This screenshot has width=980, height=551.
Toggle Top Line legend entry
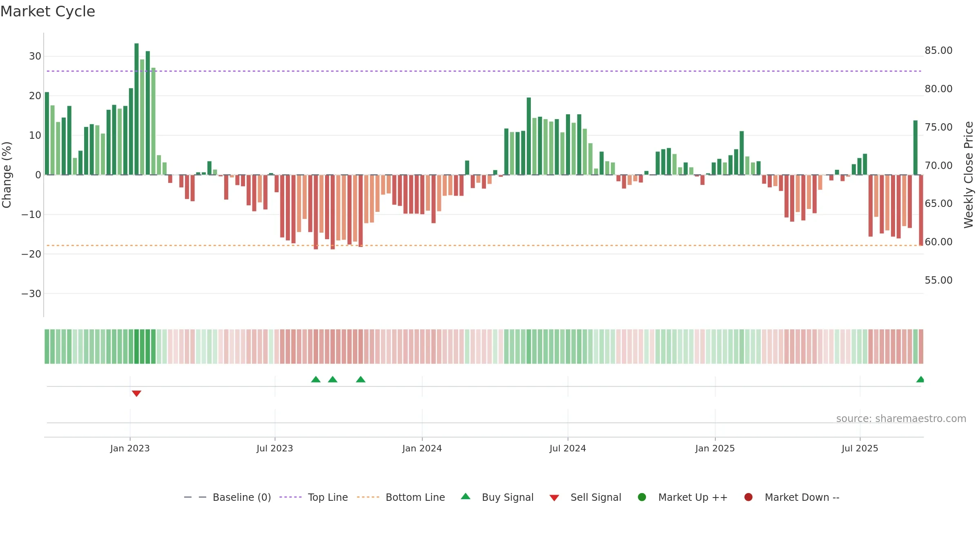point(314,497)
